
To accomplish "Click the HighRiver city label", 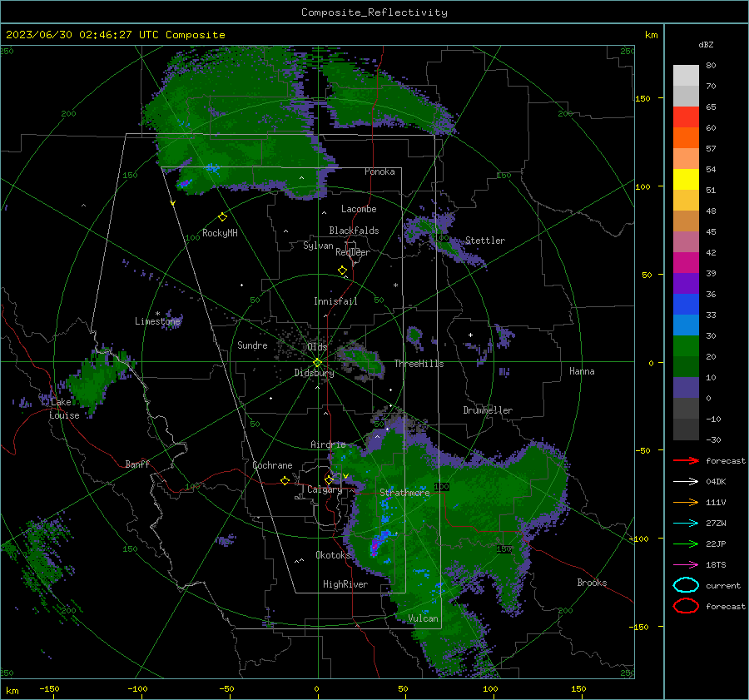I will tap(345, 584).
